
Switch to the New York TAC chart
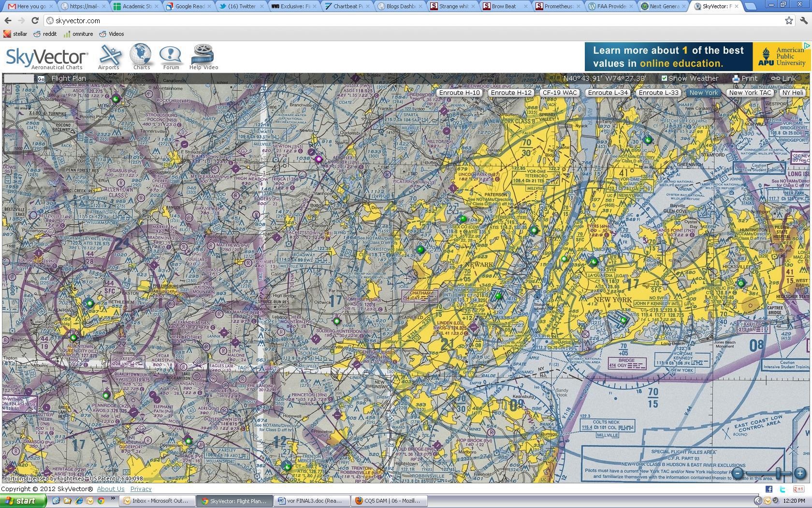click(750, 93)
